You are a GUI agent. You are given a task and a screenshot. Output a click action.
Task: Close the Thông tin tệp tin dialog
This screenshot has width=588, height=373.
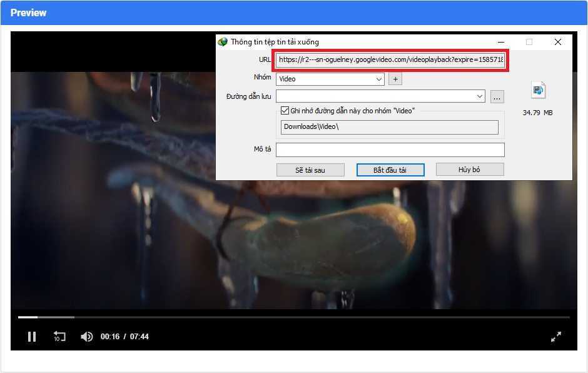coord(558,42)
